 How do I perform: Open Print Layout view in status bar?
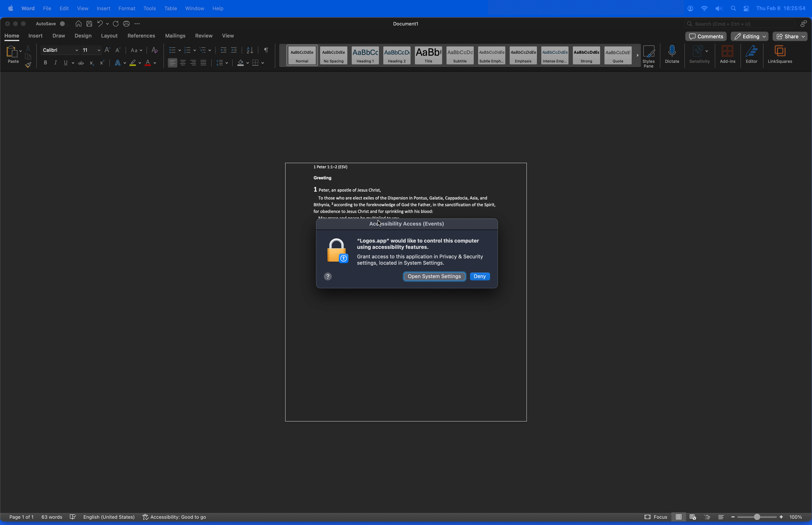click(x=679, y=517)
